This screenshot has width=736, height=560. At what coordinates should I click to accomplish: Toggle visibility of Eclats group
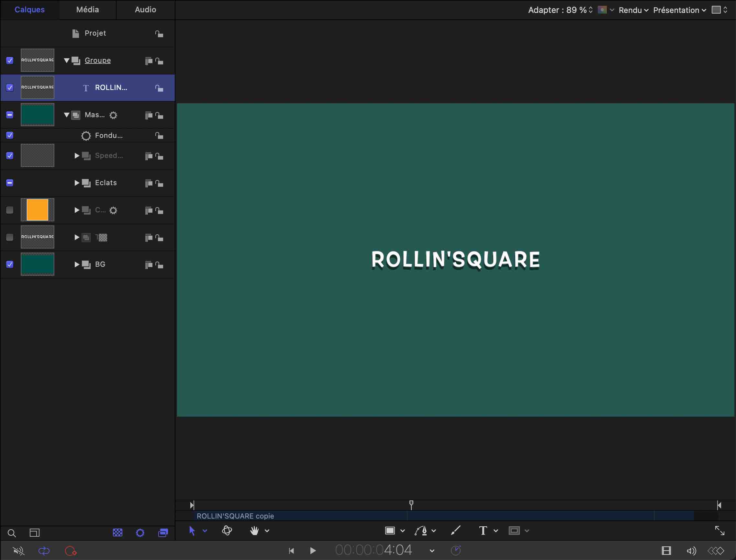10,183
